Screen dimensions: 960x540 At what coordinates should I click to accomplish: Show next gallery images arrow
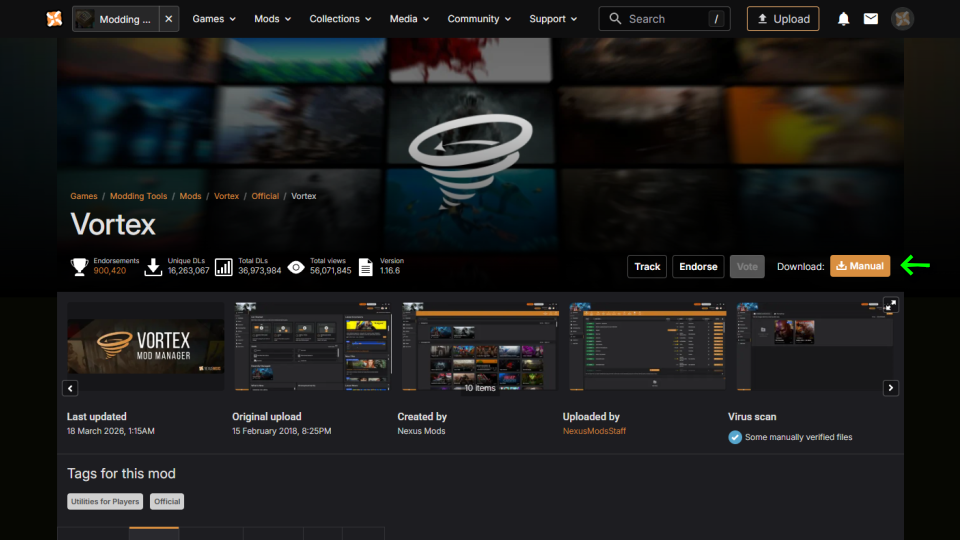click(890, 388)
